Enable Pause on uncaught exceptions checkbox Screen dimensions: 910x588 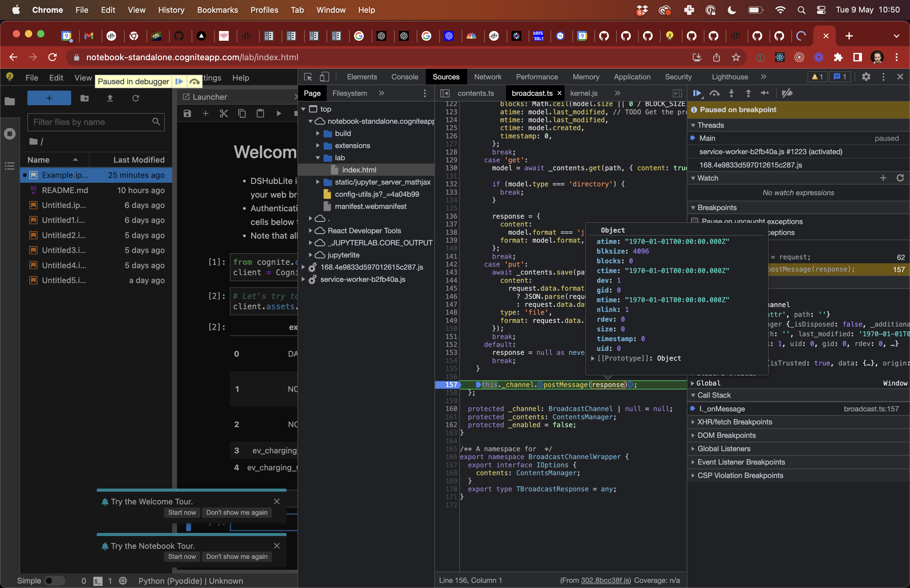tap(695, 221)
